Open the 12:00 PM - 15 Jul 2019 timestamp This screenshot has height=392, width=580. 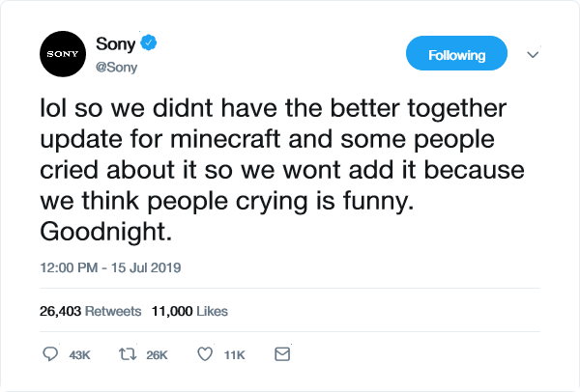pyautogui.click(x=110, y=267)
